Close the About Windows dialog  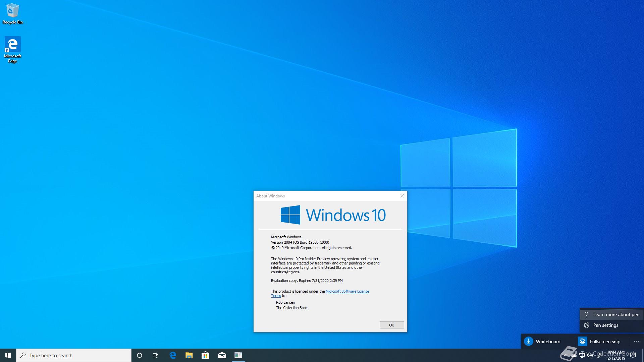tap(402, 196)
